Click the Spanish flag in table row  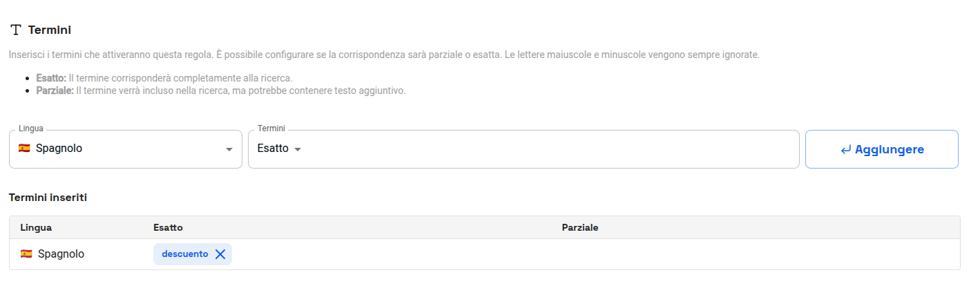[26, 254]
